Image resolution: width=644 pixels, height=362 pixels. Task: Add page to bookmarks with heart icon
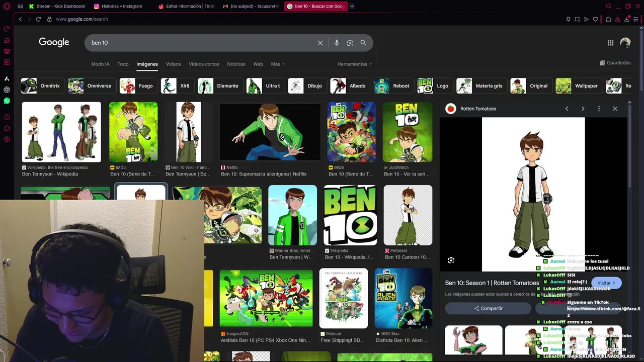596,19
